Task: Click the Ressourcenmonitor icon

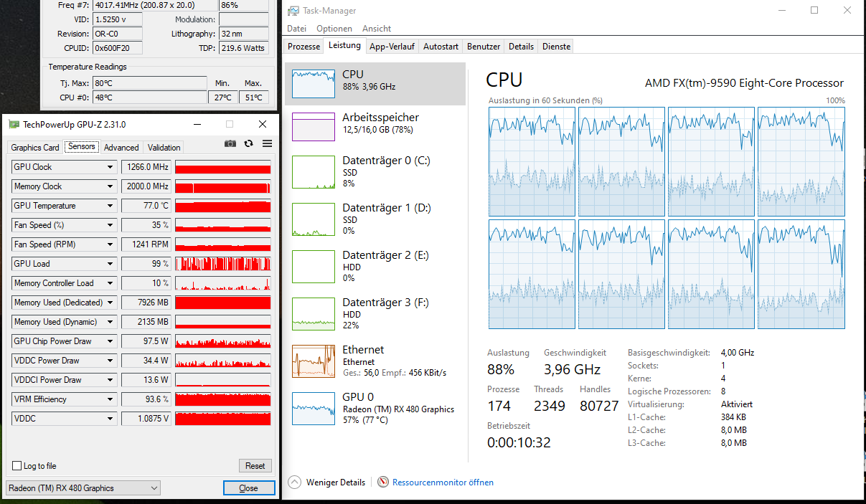Action: (x=383, y=482)
